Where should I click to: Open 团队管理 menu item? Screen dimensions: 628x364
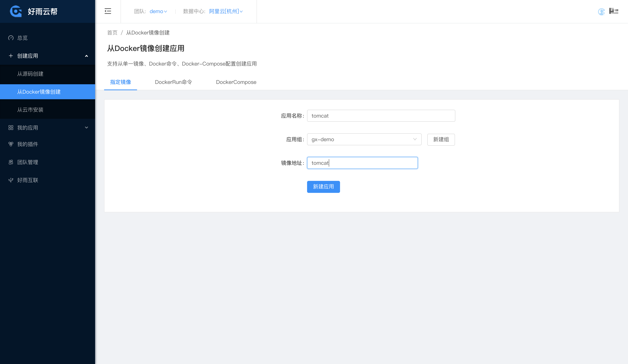pyautogui.click(x=48, y=162)
